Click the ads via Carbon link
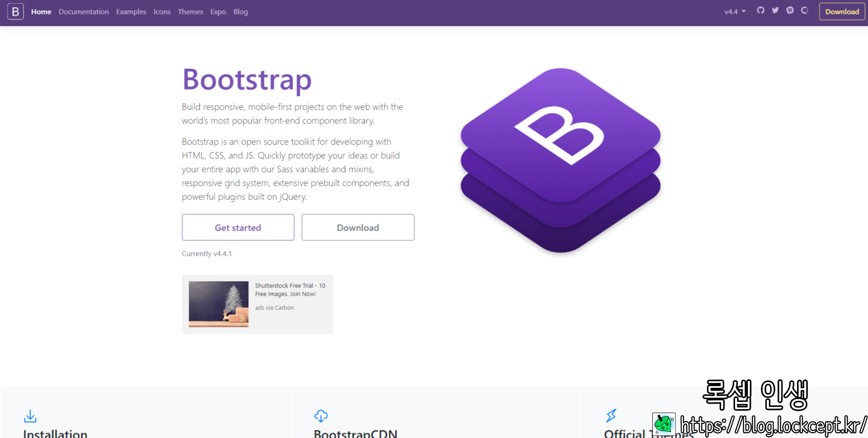 pyautogui.click(x=274, y=308)
